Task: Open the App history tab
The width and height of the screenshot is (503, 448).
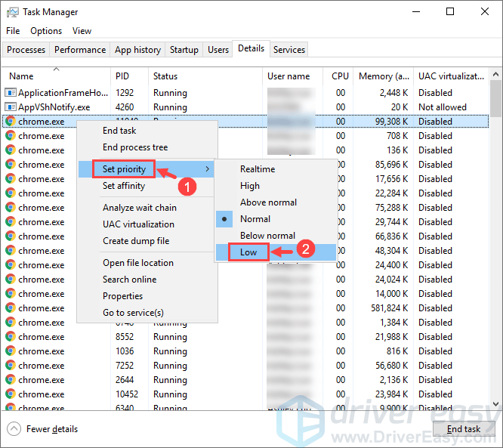Action: tap(137, 50)
